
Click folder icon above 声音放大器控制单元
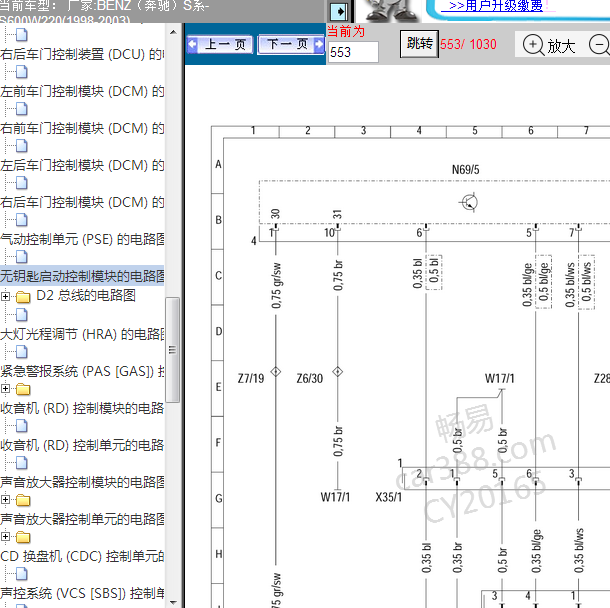(x=23, y=500)
